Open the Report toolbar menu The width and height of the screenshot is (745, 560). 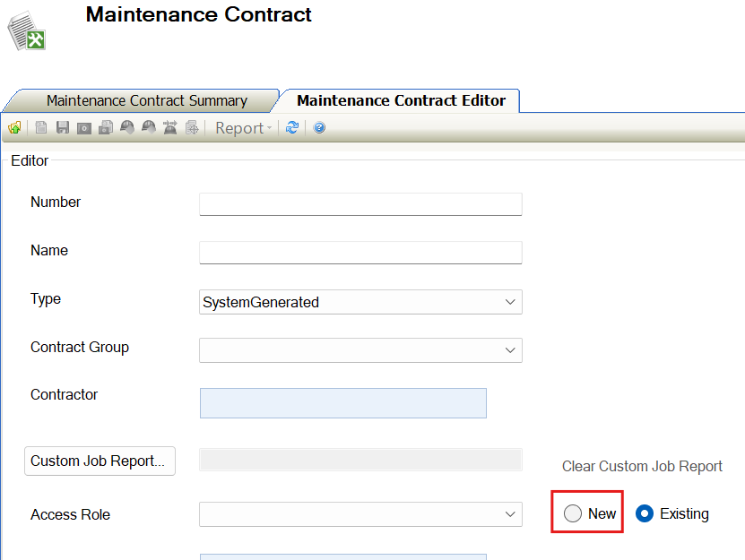click(x=243, y=128)
